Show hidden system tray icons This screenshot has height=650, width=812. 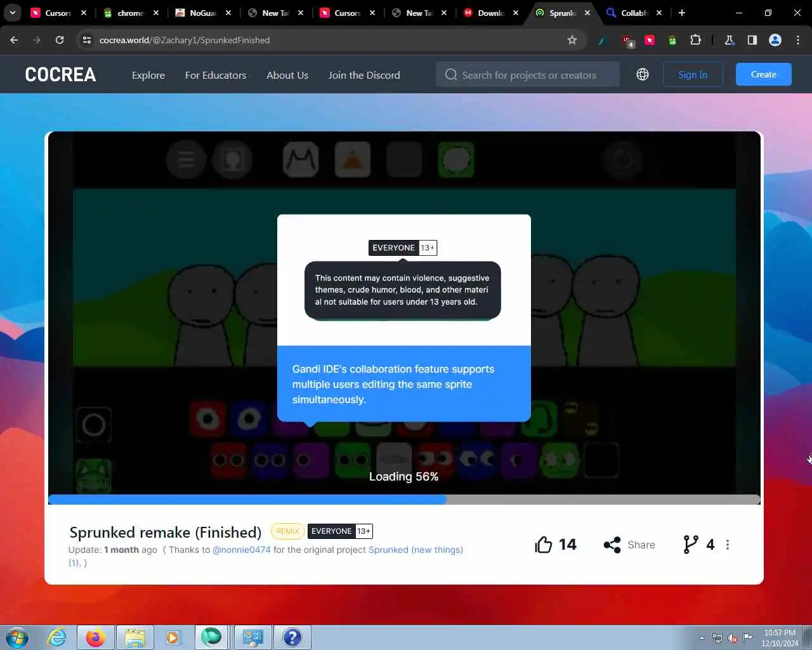(x=702, y=638)
